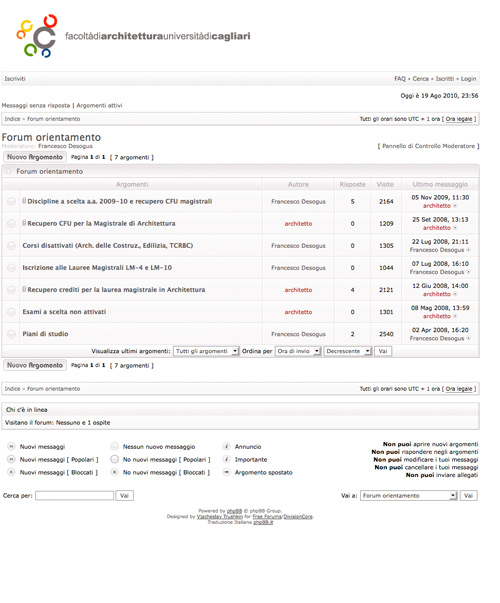
Task: Click Vai button next to sort options
Action: (x=383, y=351)
